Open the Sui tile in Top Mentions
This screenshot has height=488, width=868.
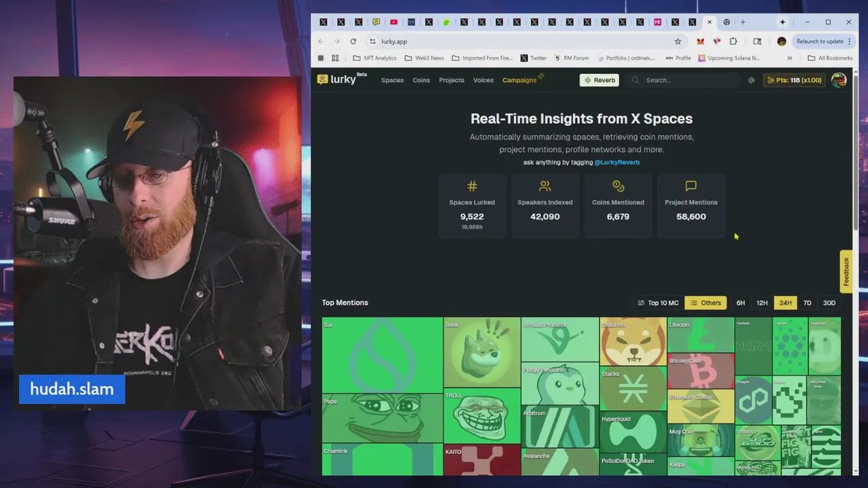[x=382, y=355]
